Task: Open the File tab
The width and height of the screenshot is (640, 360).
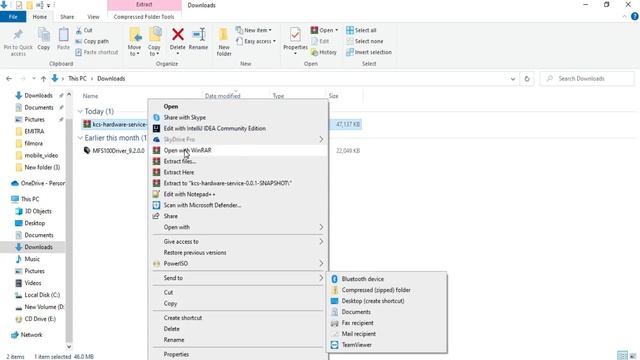Action: 13,17
